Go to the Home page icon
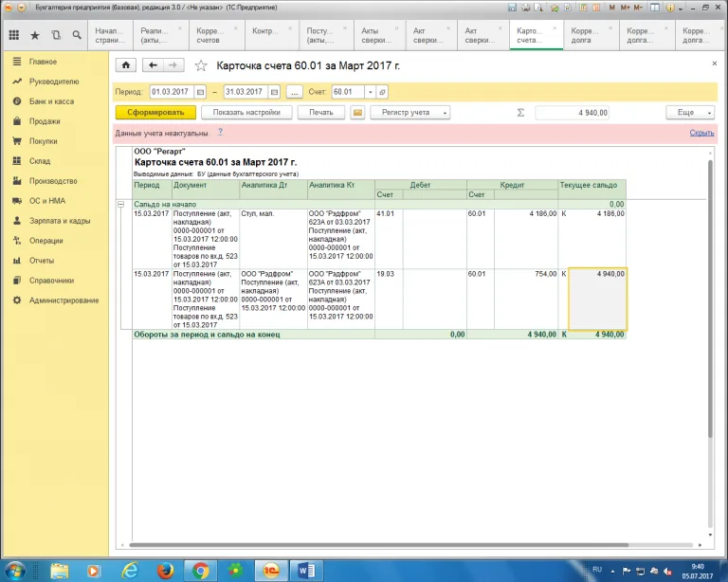728x582 pixels. [x=126, y=65]
